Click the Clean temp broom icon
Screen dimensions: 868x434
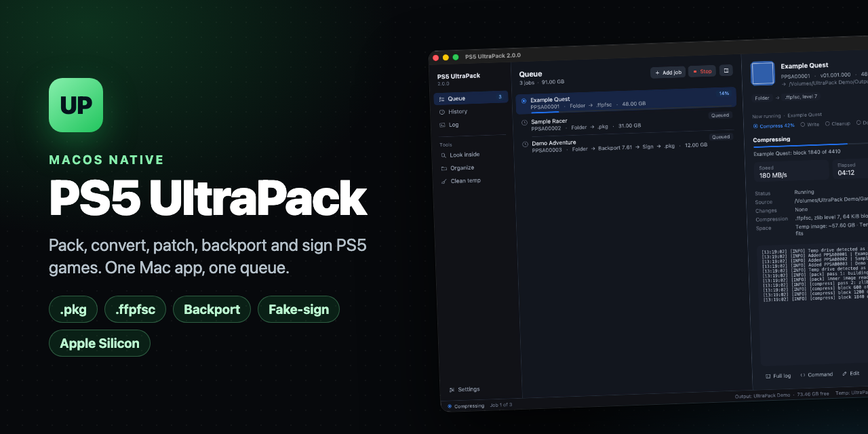pos(445,182)
